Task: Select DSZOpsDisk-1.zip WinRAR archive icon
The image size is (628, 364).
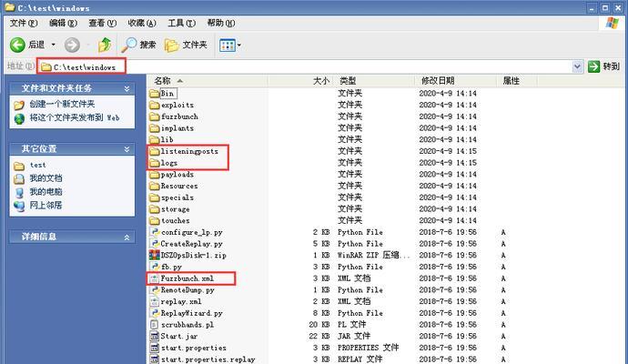Action: pyautogui.click(x=154, y=256)
